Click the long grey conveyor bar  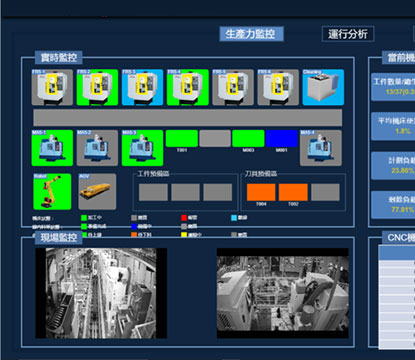[x=188, y=118]
